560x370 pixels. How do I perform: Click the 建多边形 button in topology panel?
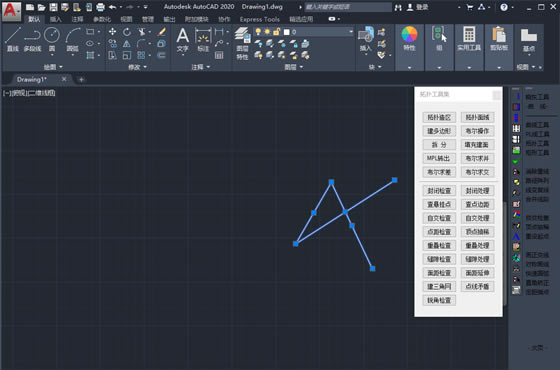439,131
